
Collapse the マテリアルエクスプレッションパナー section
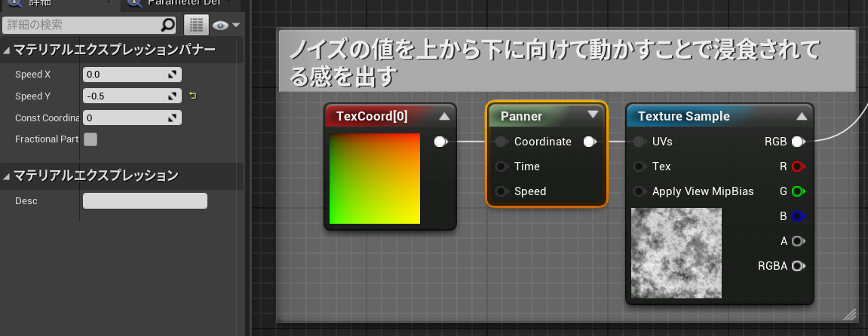click(7, 50)
